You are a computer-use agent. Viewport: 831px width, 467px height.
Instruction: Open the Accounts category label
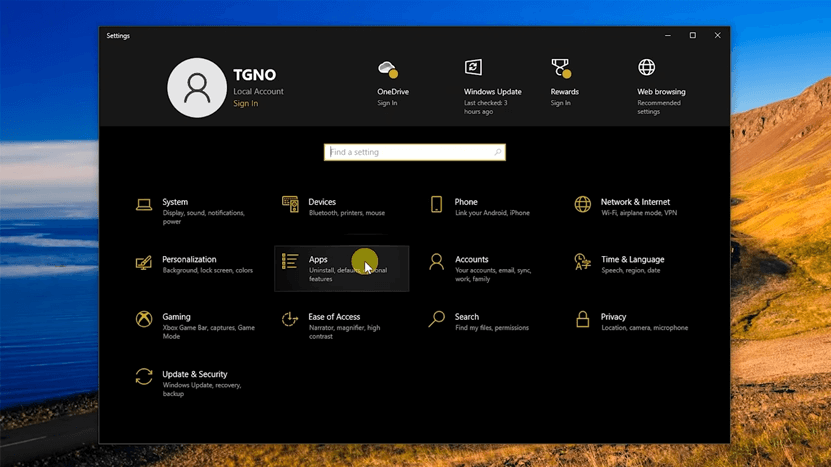(x=471, y=259)
